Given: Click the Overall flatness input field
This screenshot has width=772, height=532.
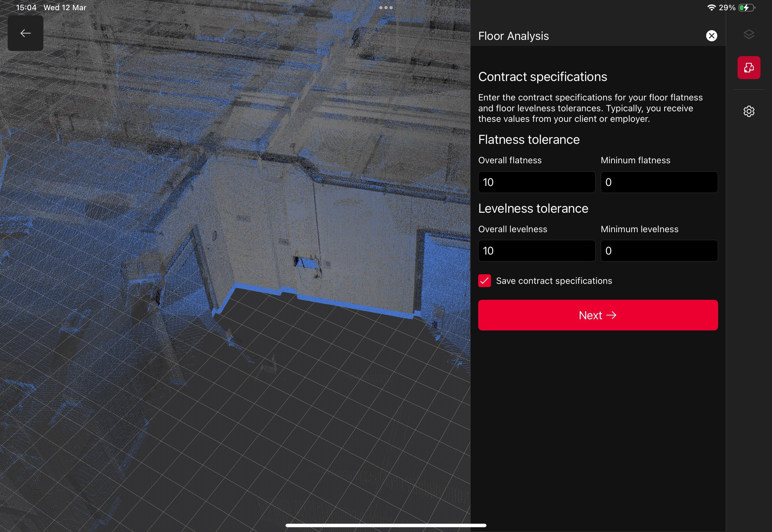Looking at the screenshot, I should point(536,182).
